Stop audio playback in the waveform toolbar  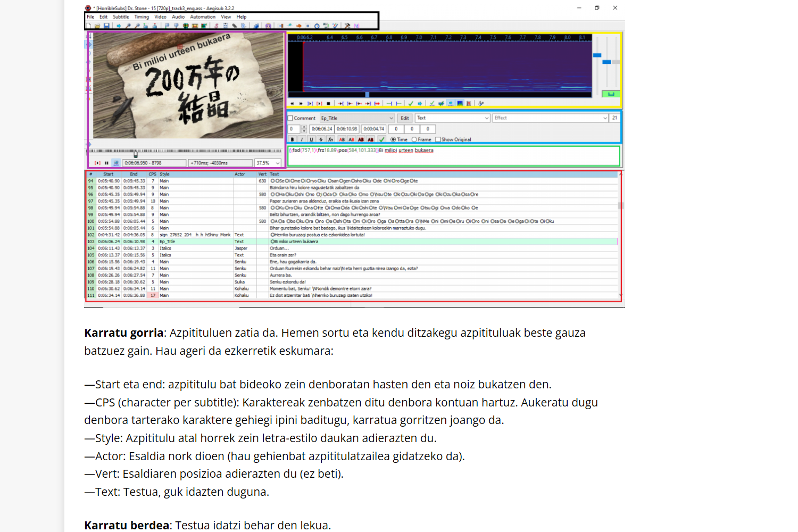click(329, 104)
